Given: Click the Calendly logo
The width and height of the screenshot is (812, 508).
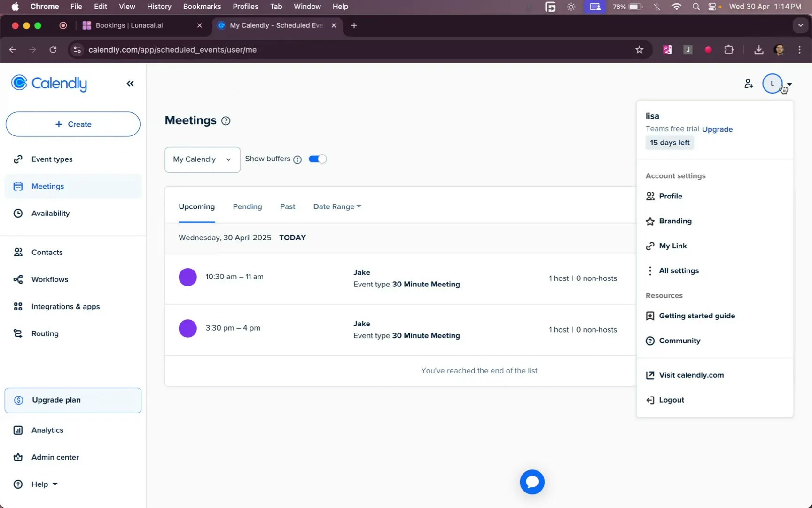Looking at the screenshot, I should tap(49, 84).
